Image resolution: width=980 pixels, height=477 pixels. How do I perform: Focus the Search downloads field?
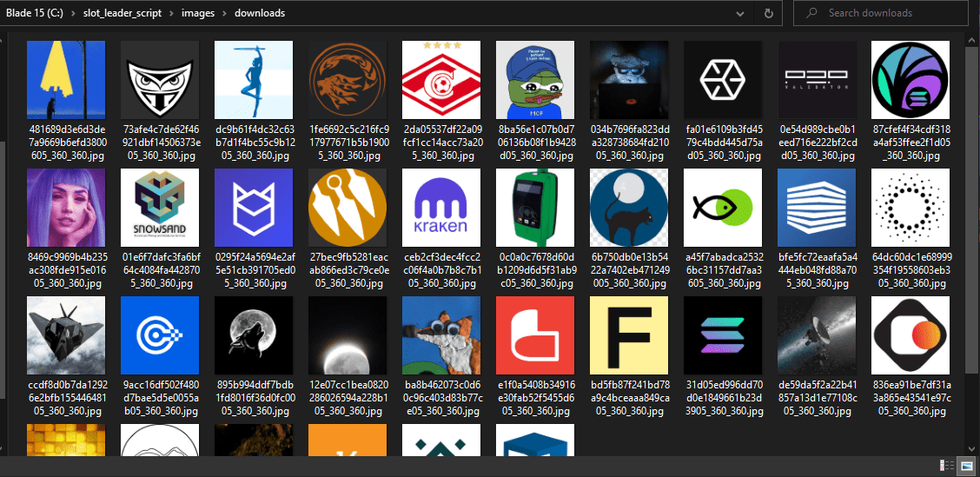point(883,13)
